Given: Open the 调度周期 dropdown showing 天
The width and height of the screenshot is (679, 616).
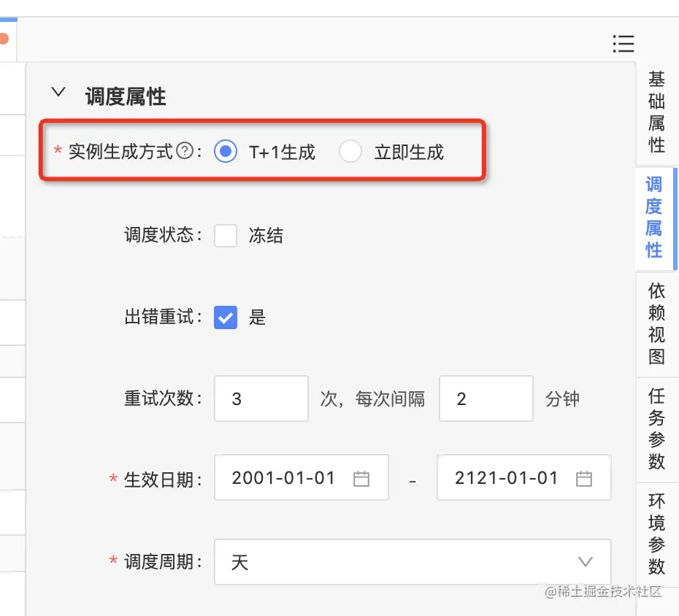Looking at the screenshot, I should point(413,563).
